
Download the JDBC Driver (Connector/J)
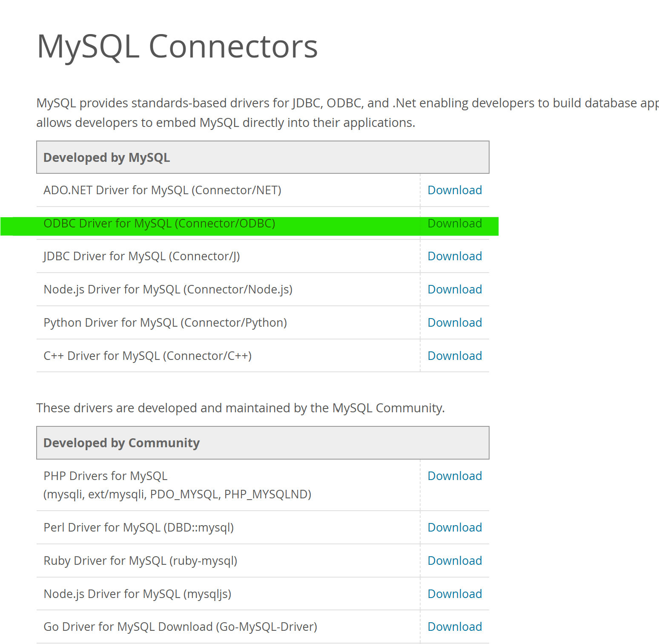455,256
